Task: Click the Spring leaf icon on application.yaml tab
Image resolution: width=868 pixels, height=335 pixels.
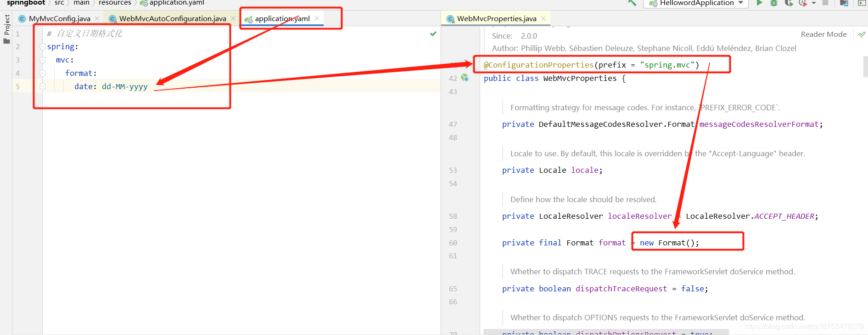Action: tap(248, 19)
